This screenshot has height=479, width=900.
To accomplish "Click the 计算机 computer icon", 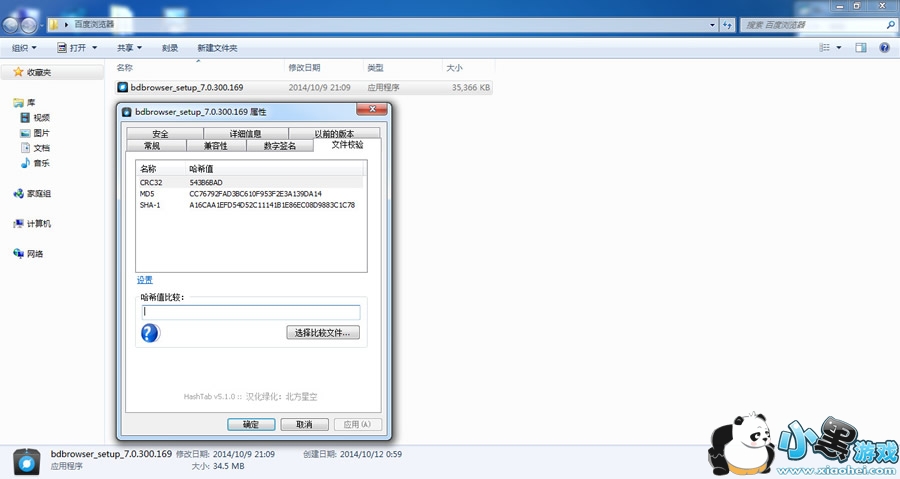I will 18,224.
